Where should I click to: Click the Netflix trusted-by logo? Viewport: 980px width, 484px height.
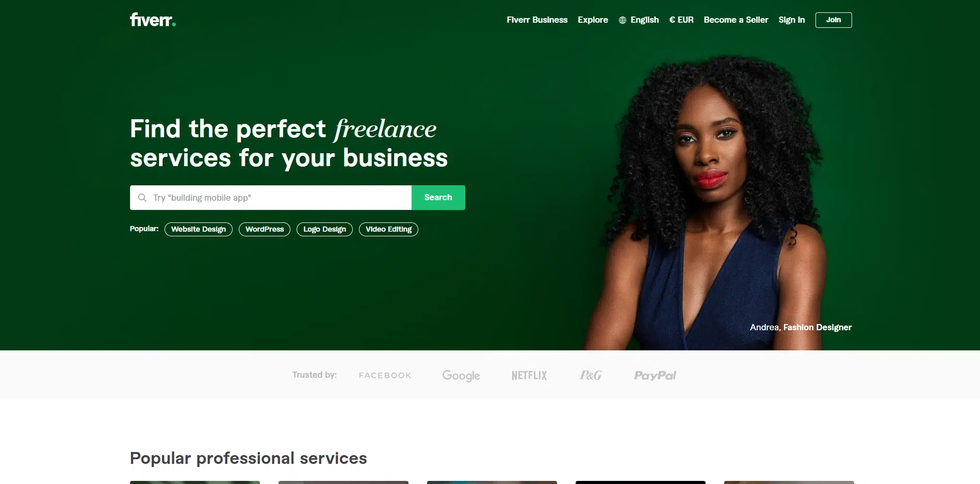[x=529, y=376]
